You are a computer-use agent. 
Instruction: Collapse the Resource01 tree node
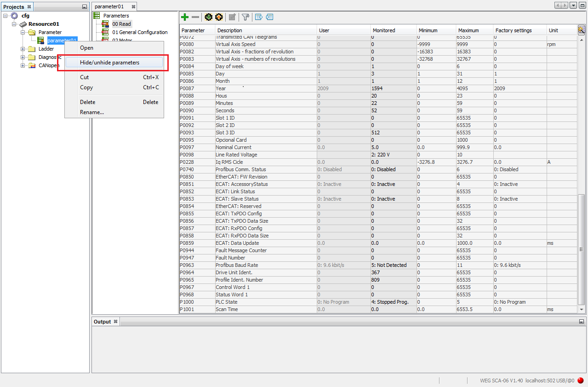pos(14,23)
